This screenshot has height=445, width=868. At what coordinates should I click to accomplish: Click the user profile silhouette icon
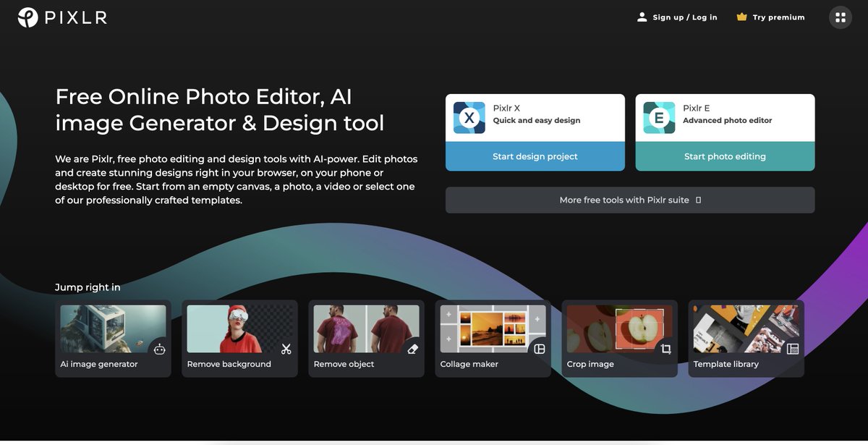(642, 17)
